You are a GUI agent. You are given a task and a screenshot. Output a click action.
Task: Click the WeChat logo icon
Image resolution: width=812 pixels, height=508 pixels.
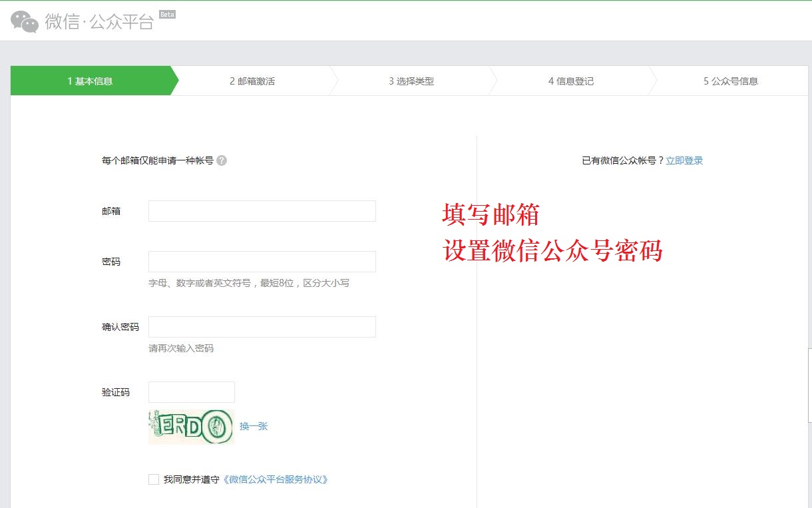click(25, 21)
